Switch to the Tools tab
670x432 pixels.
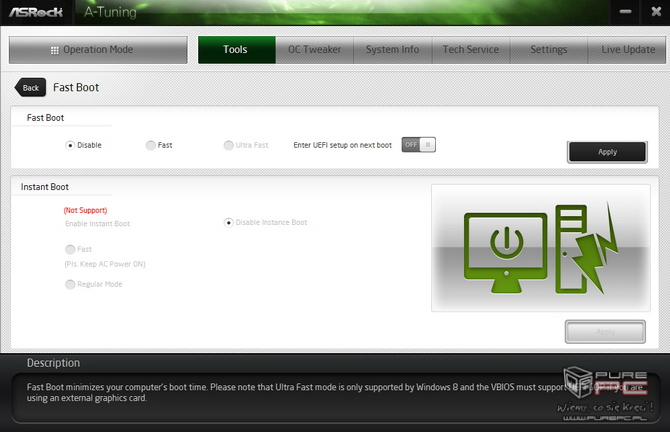click(x=237, y=50)
